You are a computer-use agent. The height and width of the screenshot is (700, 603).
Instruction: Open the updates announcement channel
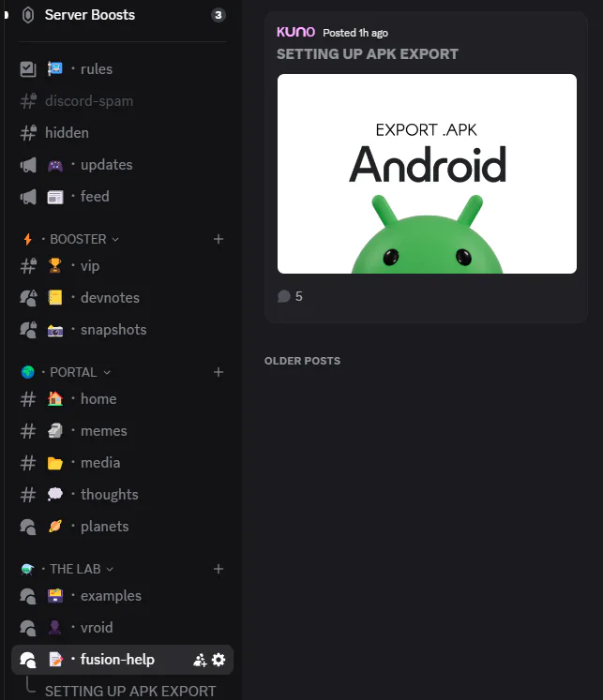tap(123, 165)
